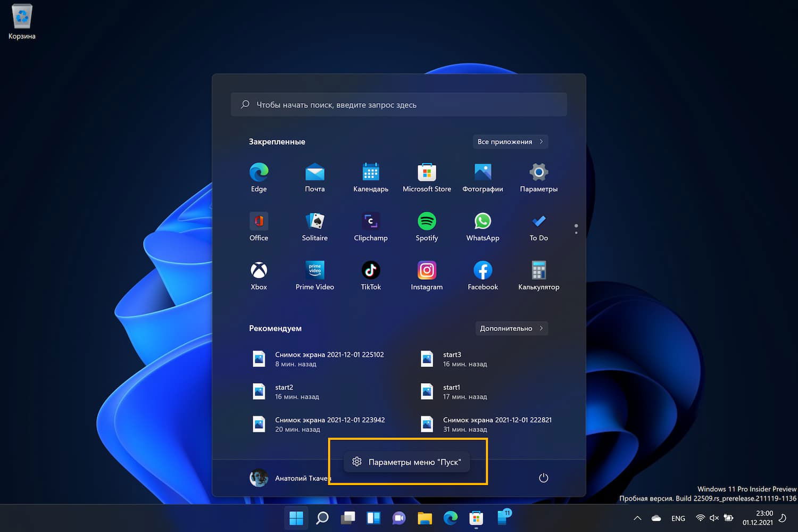Image resolution: width=798 pixels, height=532 pixels.
Task: Open Task View from the taskbar
Action: pos(348,518)
